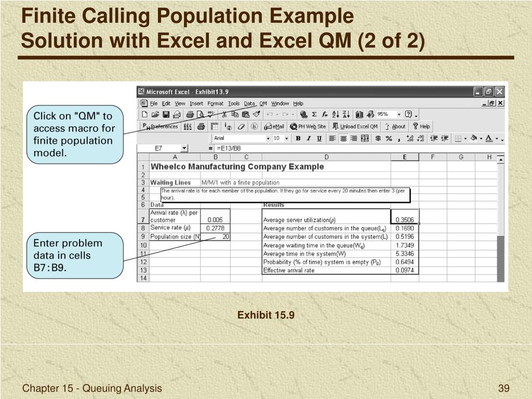This screenshot has width=532, height=399.
Task: Open the Borders dropdown arrow
Action: 465,138
